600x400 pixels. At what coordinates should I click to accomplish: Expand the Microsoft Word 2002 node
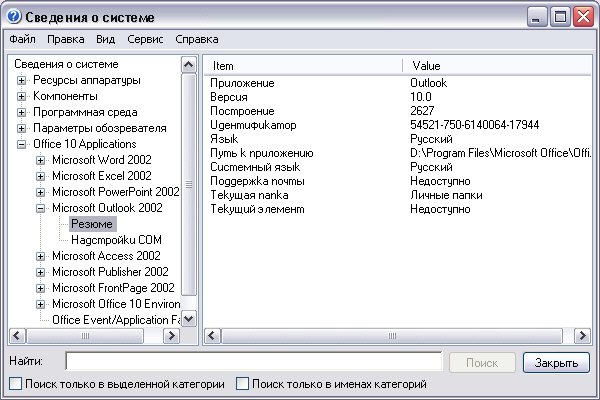coord(41,160)
